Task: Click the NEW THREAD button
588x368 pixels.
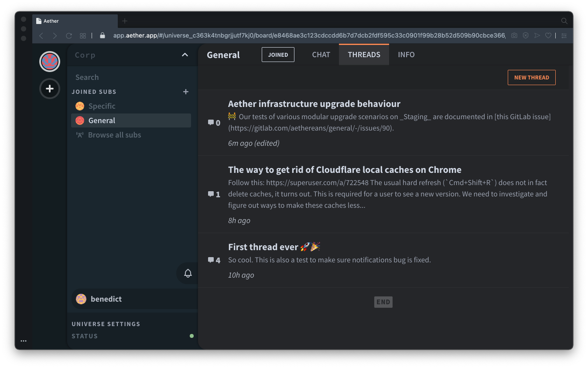Action: (x=531, y=77)
